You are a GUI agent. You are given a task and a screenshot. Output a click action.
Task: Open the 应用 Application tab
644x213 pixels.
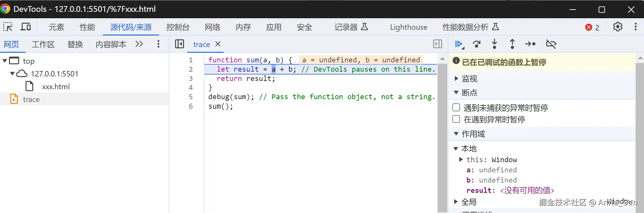(x=274, y=27)
